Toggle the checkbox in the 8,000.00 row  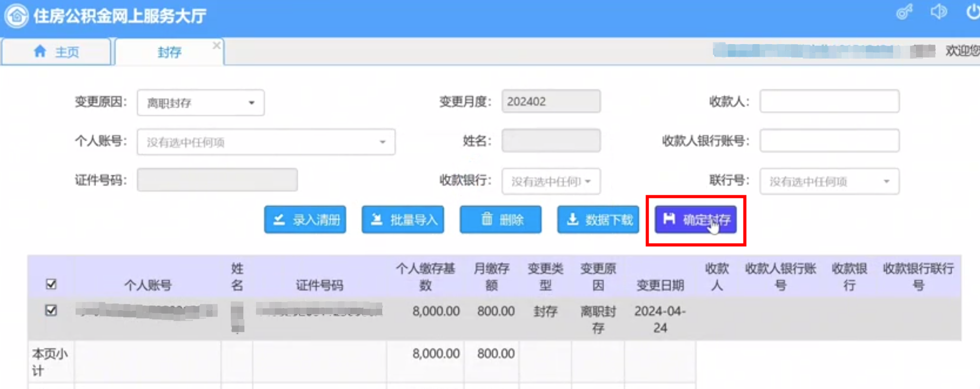51,310
